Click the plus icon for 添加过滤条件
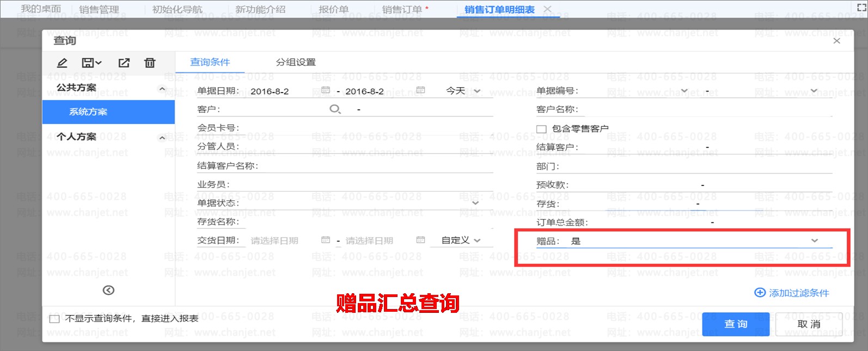 [760, 293]
